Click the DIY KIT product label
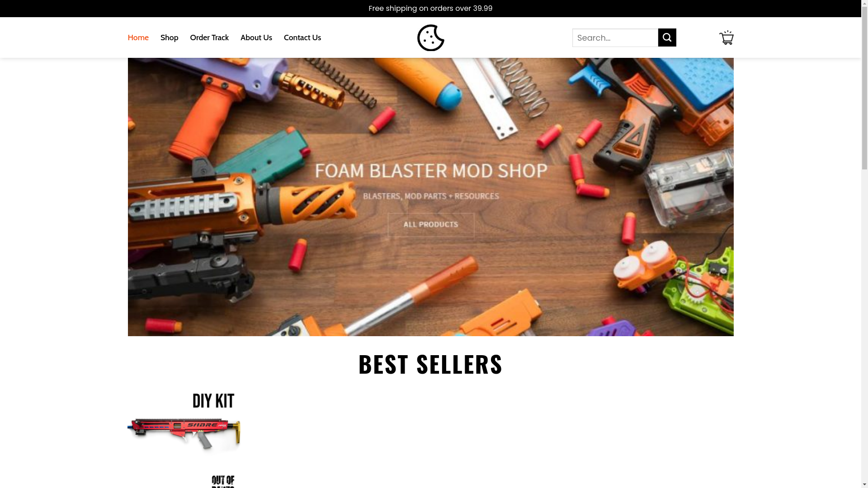The height and width of the screenshot is (488, 868). [213, 400]
